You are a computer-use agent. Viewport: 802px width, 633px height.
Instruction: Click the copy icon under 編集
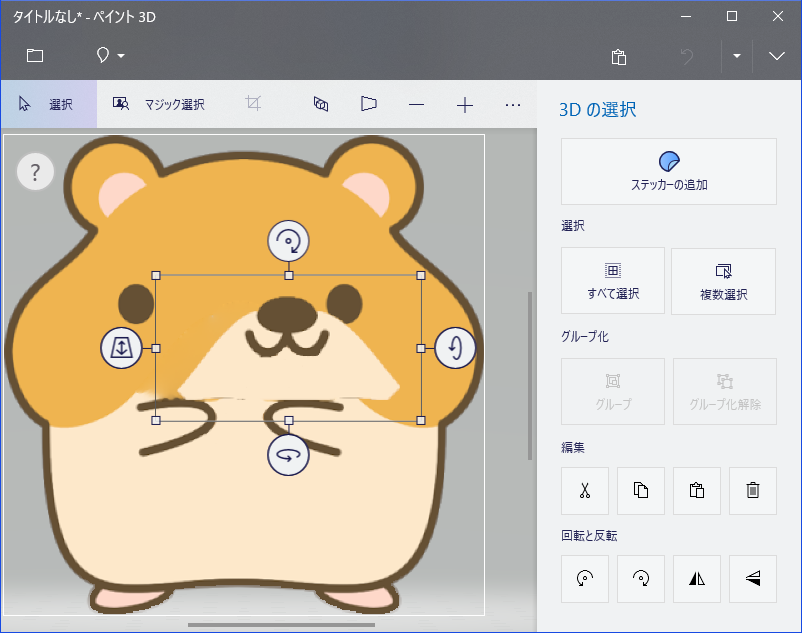click(x=641, y=491)
